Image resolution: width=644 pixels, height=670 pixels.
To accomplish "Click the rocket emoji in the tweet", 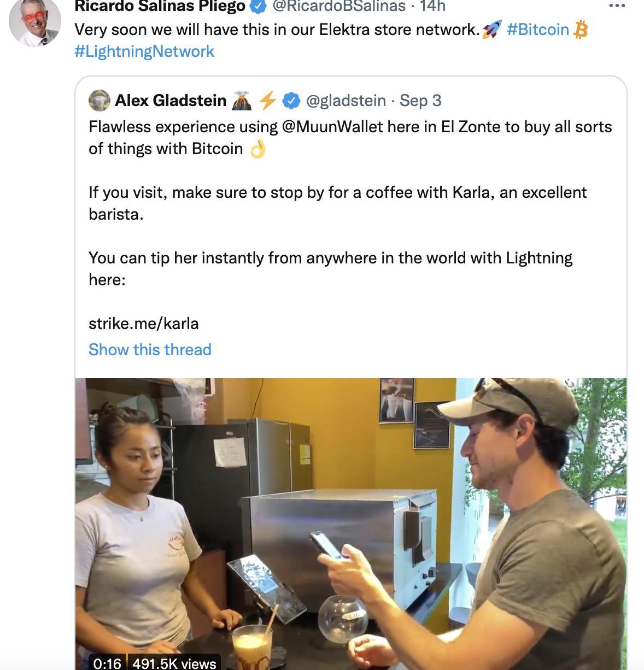I will (x=492, y=30).
